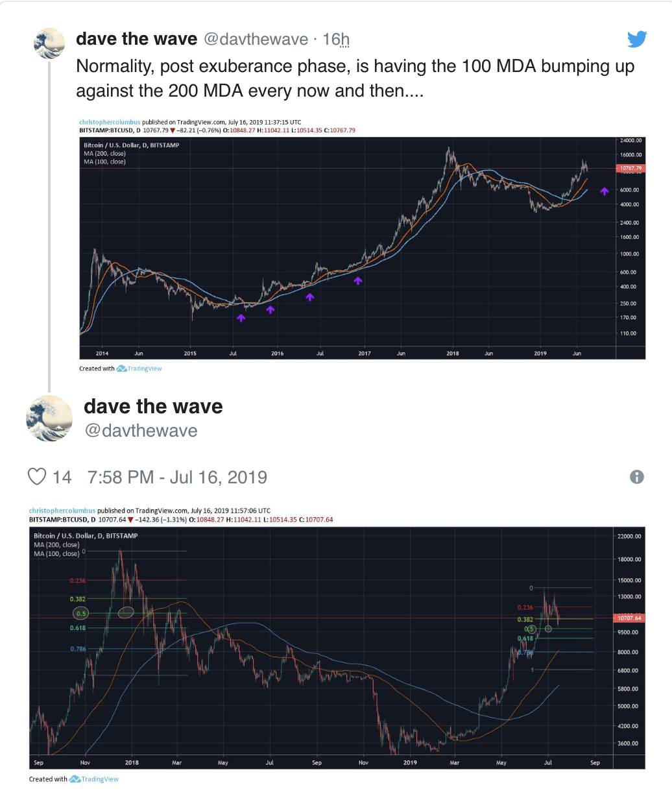672x798 pixels.
Task: Click the large bold dave the wave name
Action: point(153,407)
